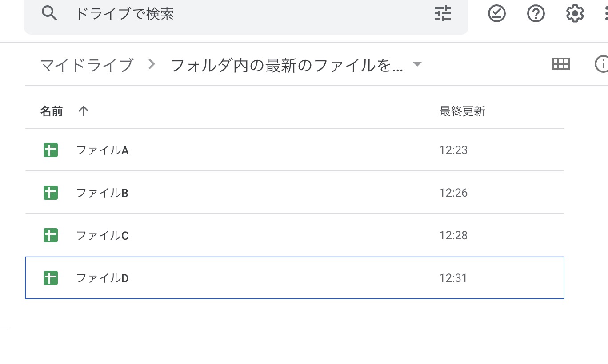Click the current folder breadcrumb name
The width and height of the screenshot is (608, 364).
tap(287, 65)
